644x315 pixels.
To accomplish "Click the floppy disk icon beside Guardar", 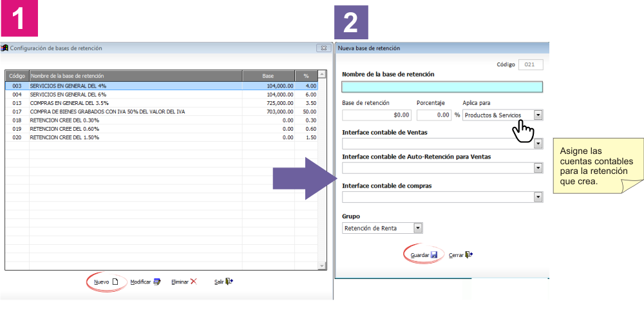I will coord(434,254).
